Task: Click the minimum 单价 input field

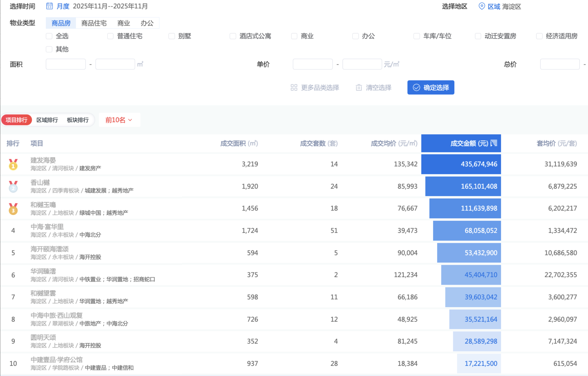Action: 312,64
